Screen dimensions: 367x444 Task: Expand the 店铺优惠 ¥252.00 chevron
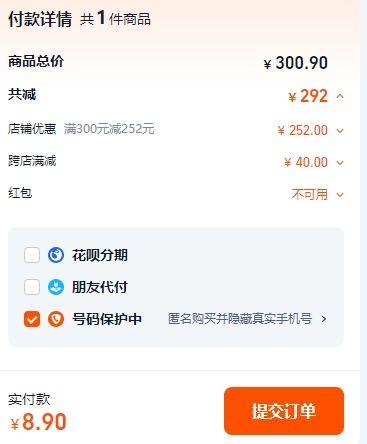coord(340,131)
